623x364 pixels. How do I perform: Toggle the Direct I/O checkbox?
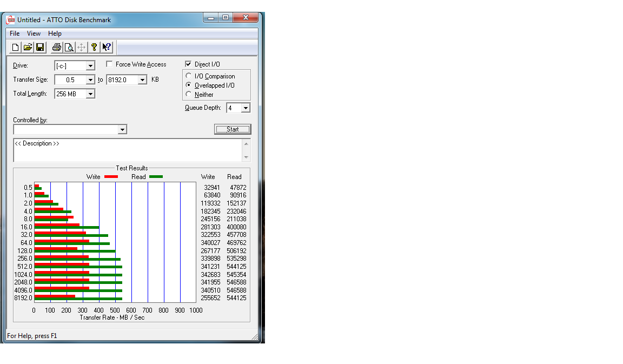(188, 64)
